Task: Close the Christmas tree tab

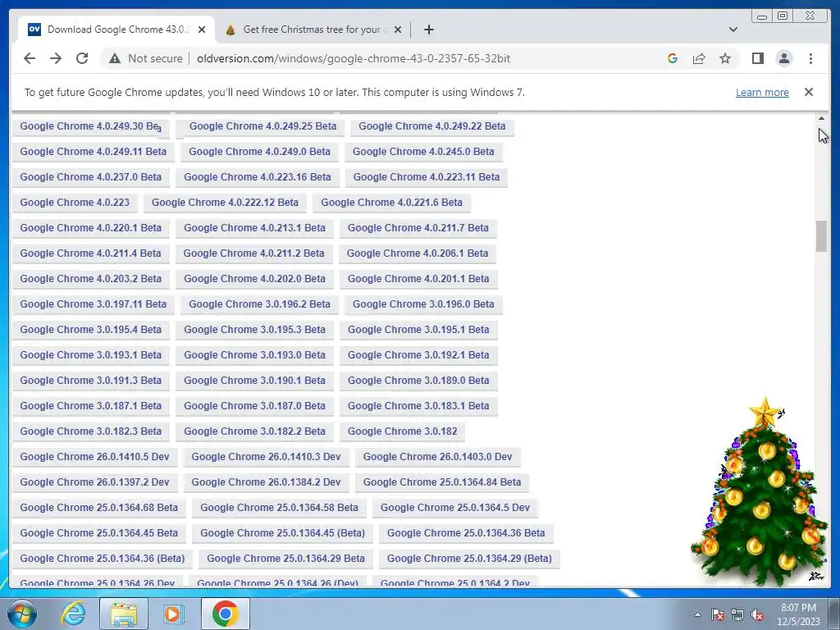Action: pos(398,30)
